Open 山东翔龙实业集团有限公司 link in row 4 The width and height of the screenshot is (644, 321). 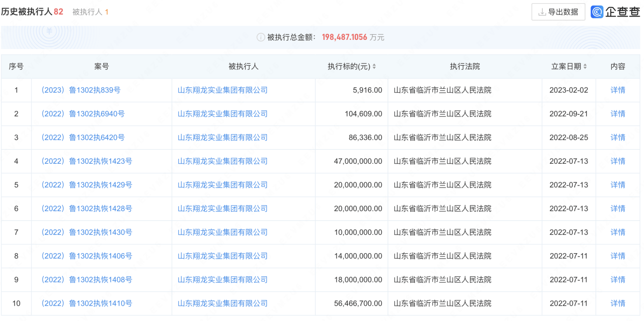tap(223, 161)
